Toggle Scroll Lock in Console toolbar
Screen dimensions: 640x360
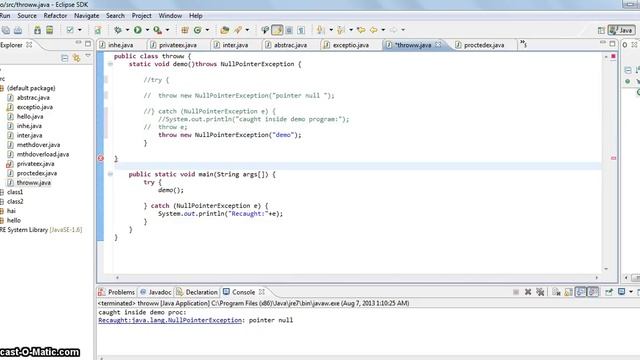(568, 292)
